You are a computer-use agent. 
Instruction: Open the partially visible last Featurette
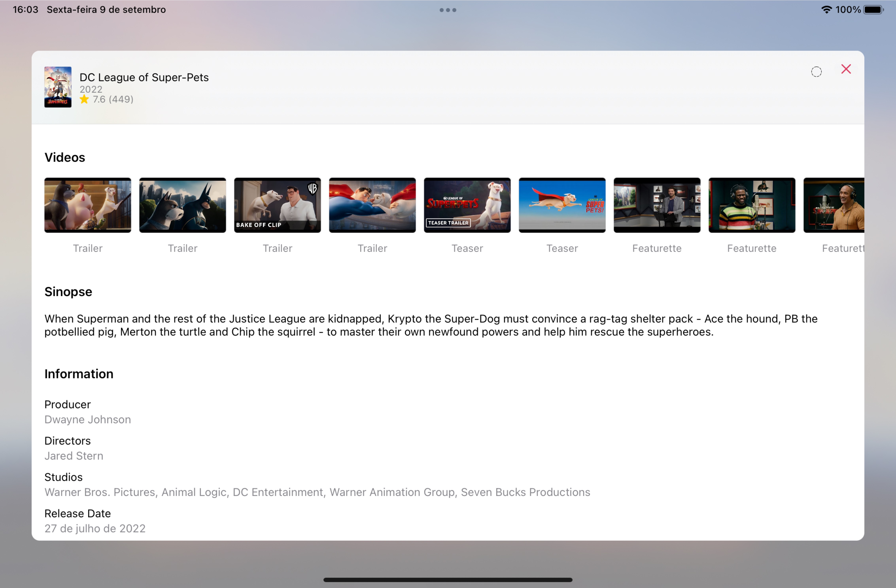pyautogui.click(x=834, y=205)
